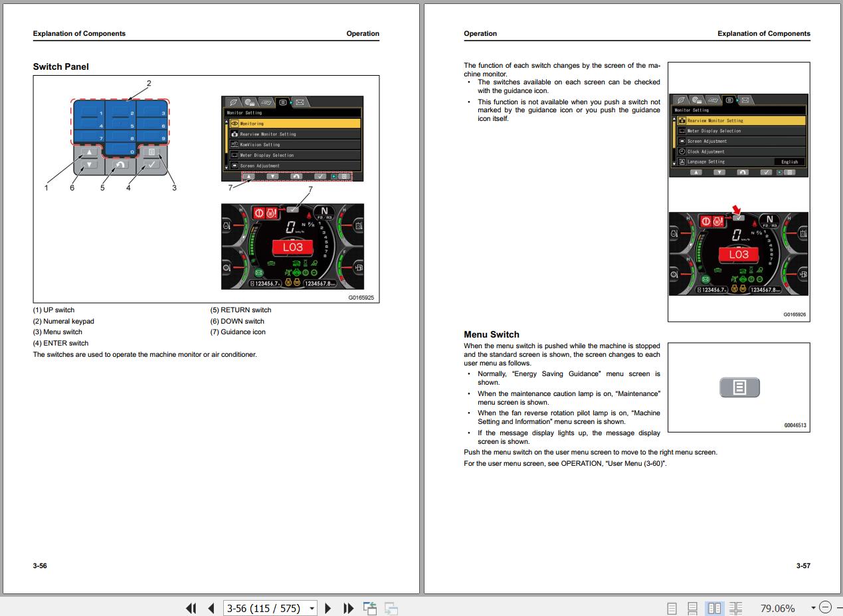Screen dimensions: 843x616
Task: Click page number 3-56 at page bottom
Action: [40, 565]
